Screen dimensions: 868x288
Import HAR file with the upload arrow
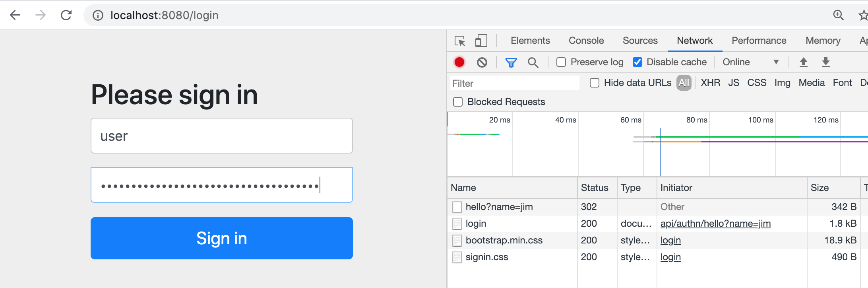coord(804,62)
